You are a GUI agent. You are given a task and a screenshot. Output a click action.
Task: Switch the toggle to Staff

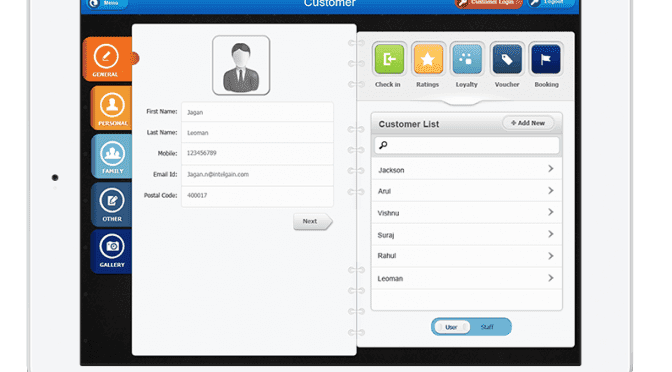tap(488, 327)
